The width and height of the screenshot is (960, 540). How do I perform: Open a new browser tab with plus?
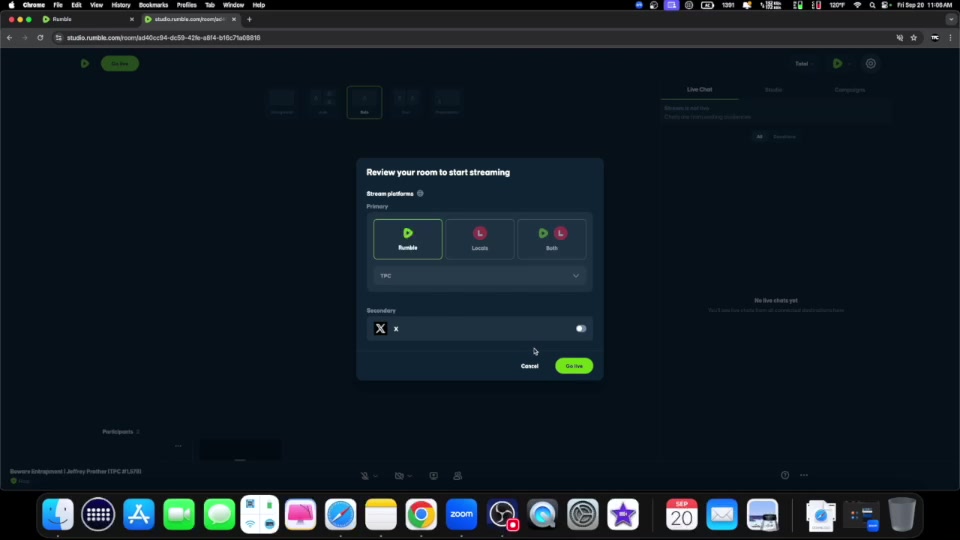coord(249,19)
